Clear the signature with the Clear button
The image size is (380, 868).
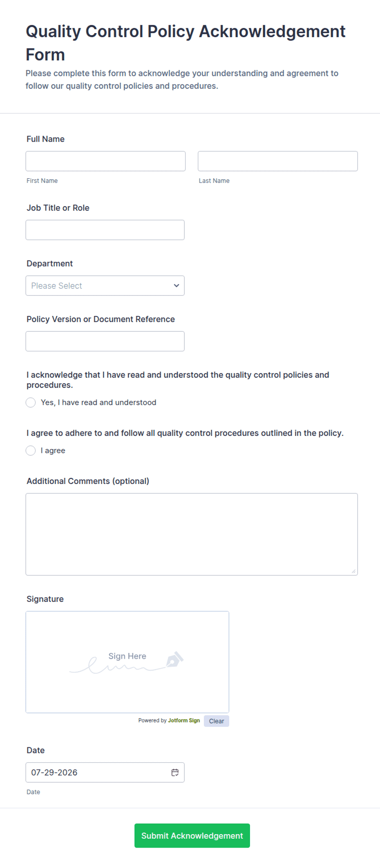click(217, 721)
